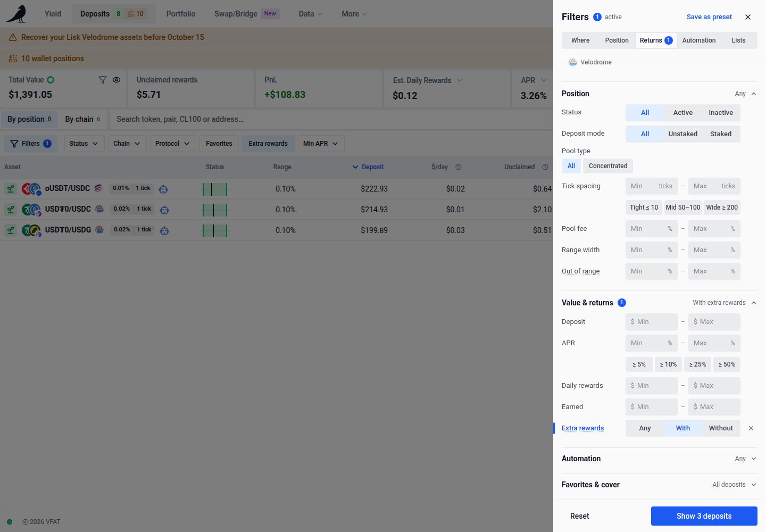
Task: Open the Min APR dropdown
Action: [x=321, y=144]
